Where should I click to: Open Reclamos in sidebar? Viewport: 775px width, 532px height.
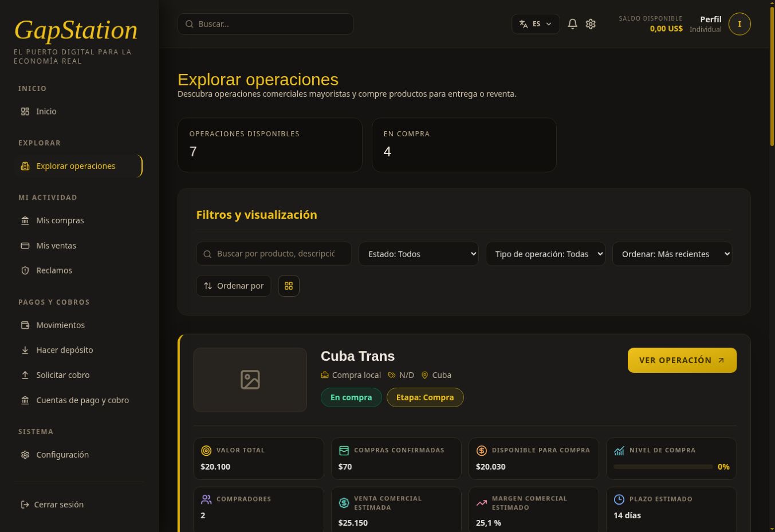[79, 270]
